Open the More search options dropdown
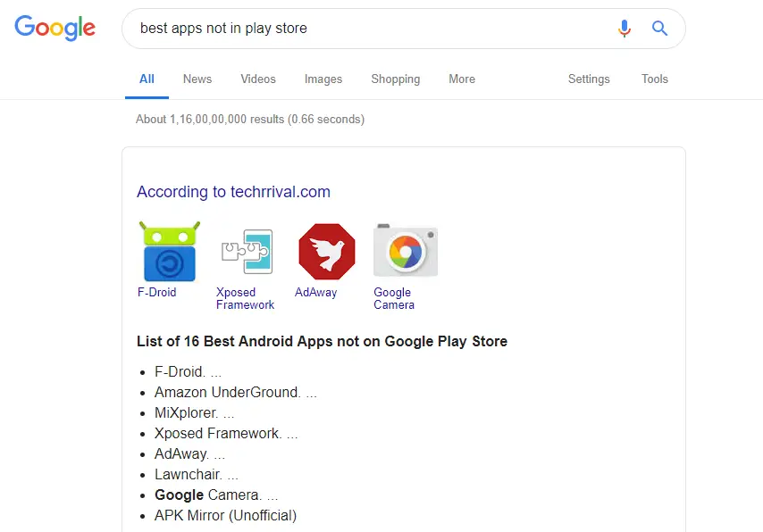The image size is (763, 532). click(462, 79)
